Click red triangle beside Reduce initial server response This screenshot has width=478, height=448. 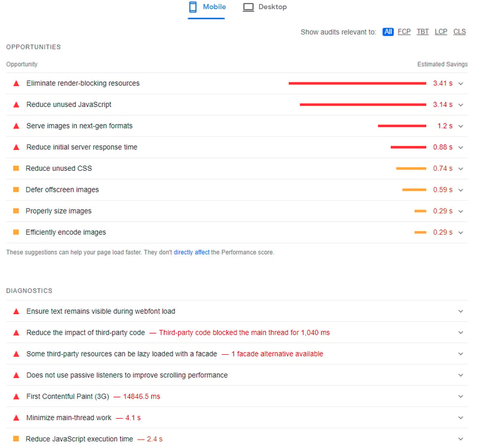pos(17,148)
